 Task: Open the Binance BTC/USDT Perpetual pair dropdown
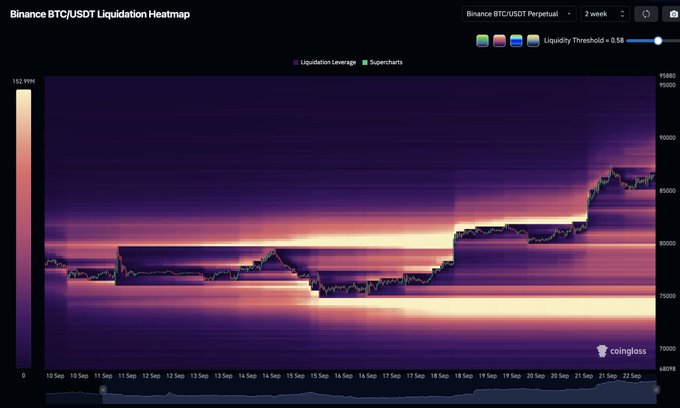click(x=519, y=14)
